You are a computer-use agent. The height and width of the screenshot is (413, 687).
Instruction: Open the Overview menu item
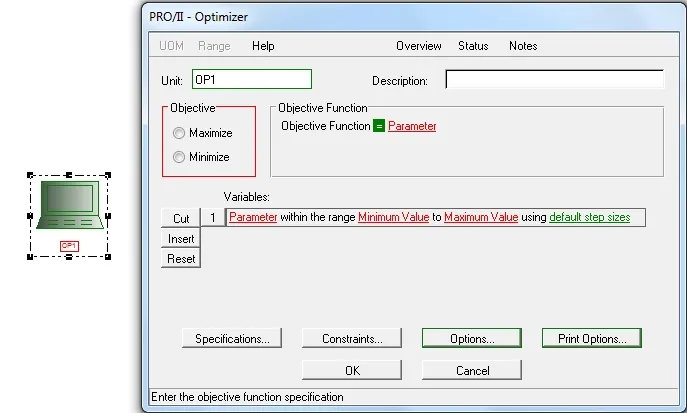418,46
